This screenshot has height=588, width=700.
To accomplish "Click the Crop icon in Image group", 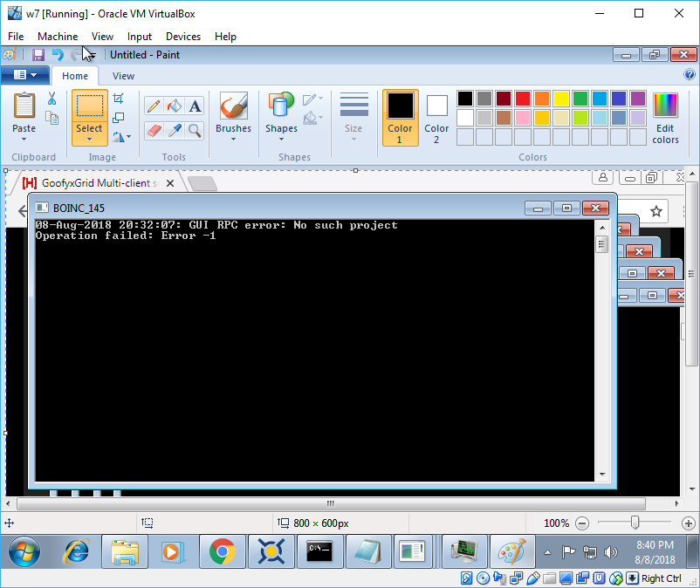I will (x=119, y=99).
